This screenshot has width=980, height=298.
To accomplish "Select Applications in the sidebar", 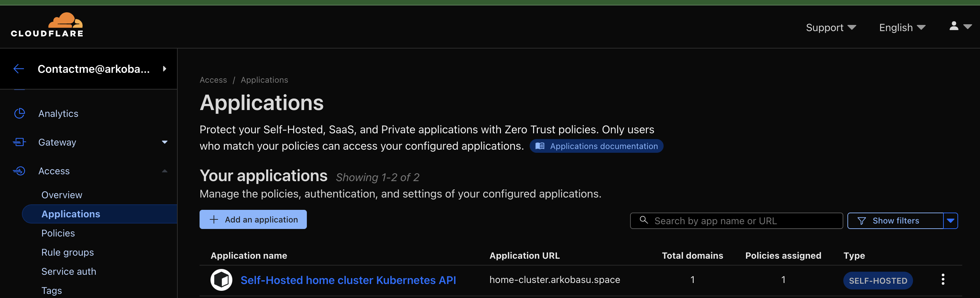I will pyautogui.click(x=100, y=214).
